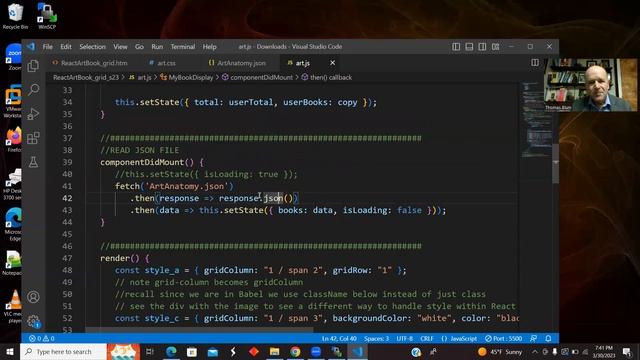This screenshot has width=640, height=360.
Task: Open Mail app from the taskbar
Action: pyautogui.click(x=213, y=351)
